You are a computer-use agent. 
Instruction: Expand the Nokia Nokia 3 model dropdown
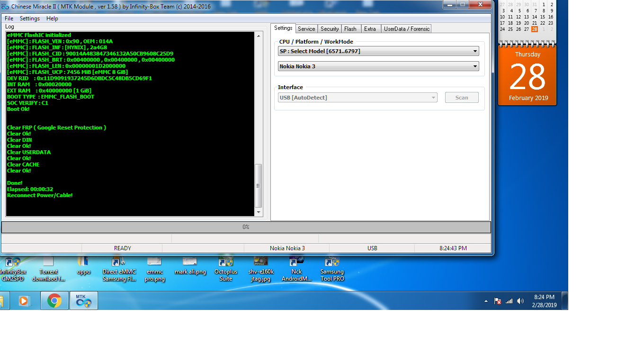(378, 66)
